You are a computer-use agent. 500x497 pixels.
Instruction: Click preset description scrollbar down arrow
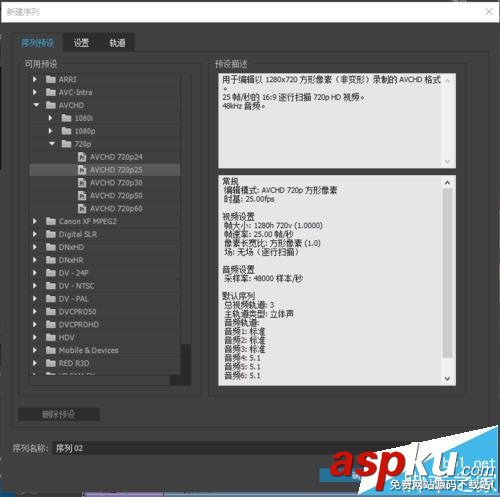(447, 162)
